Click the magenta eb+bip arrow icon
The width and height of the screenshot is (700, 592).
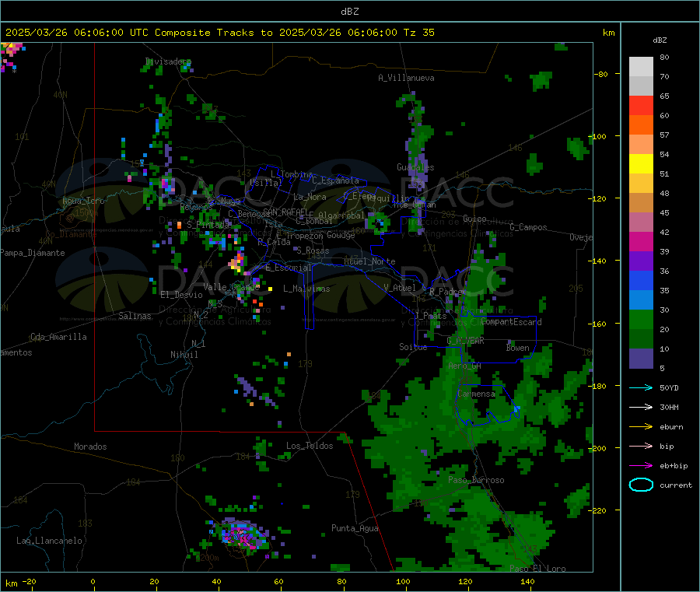tap(641, 466)
